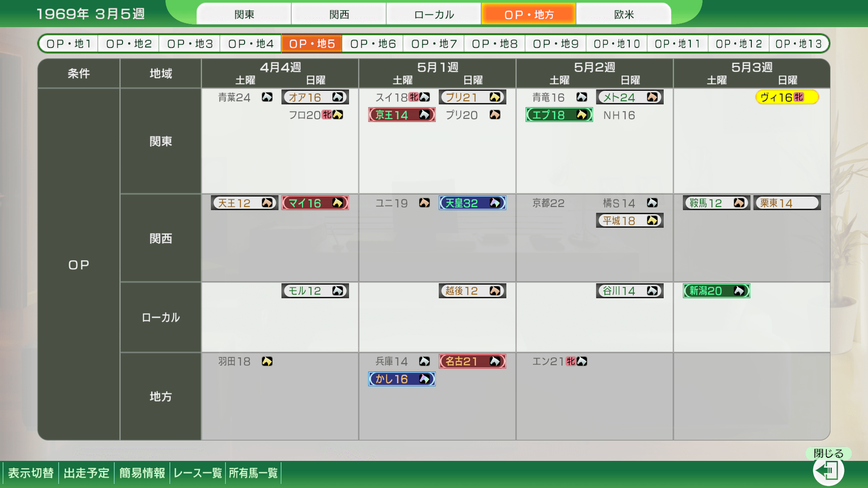Click horse icon in かし16 entry

pyautogui.click(x=424, y=379)
